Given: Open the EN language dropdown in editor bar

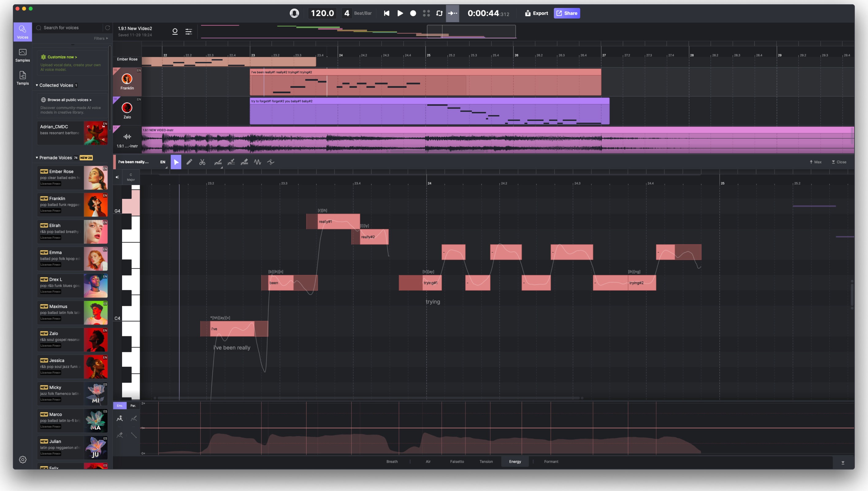Looking at the screenshot, I should click(163, 162).
